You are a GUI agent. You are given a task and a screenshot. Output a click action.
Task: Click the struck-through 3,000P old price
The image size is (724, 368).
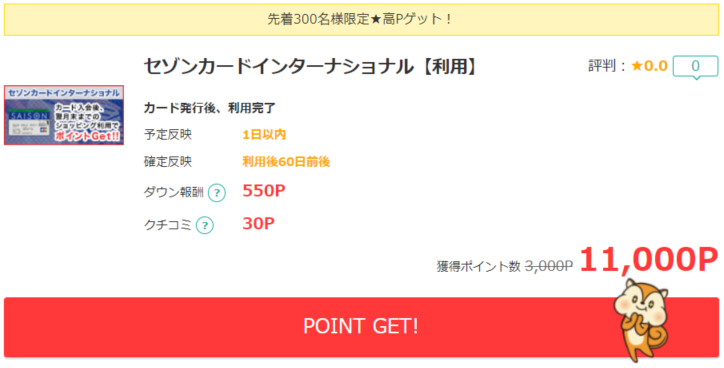(x=549, y=266)
